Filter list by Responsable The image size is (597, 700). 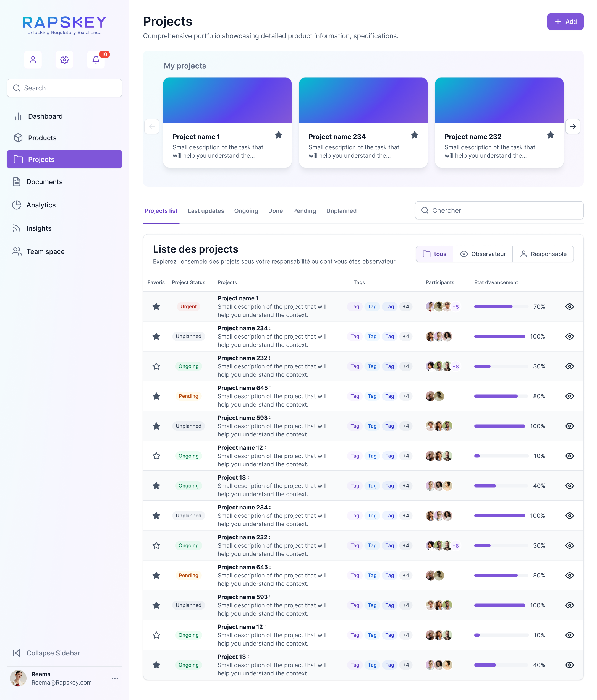point(543,254)
